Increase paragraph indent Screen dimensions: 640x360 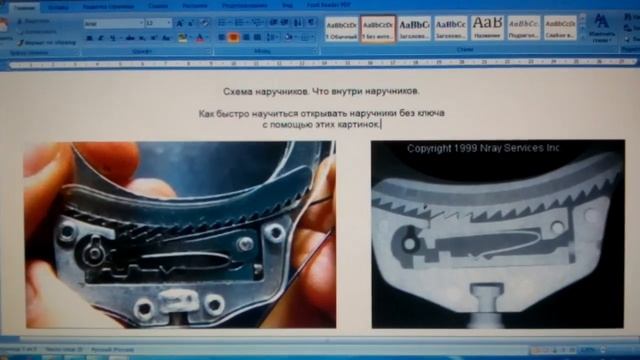(284, 22)
